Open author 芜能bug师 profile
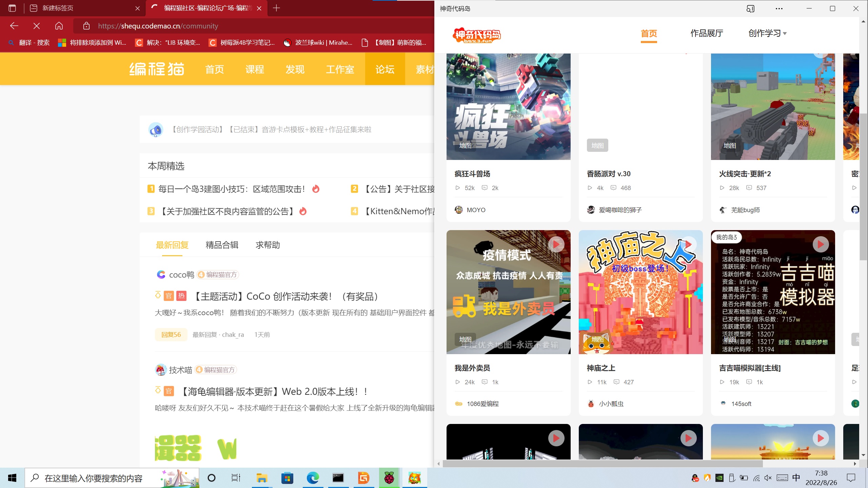 [x=739, y=210]
